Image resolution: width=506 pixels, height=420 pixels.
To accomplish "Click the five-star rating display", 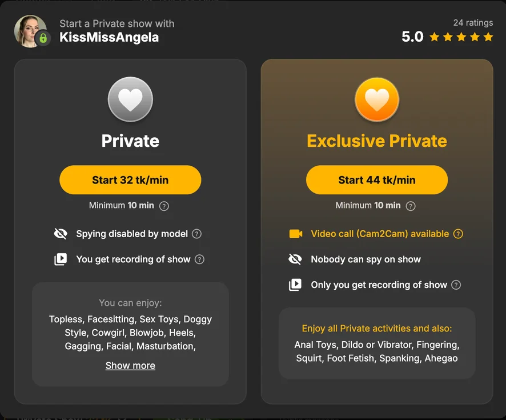I will pyautogui.click(x=461, y=37).
